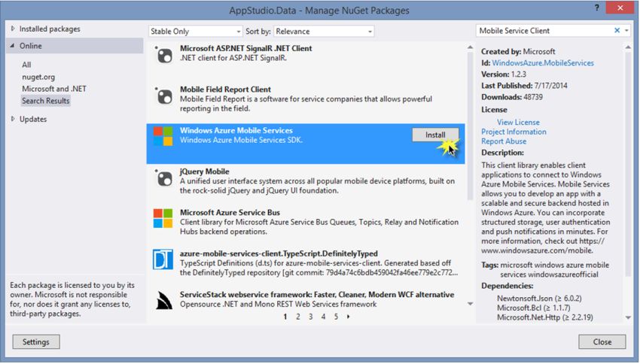Screen dimensions: 640x364
Task: Select the Search Results item
Action: click(x=46, y=101)
